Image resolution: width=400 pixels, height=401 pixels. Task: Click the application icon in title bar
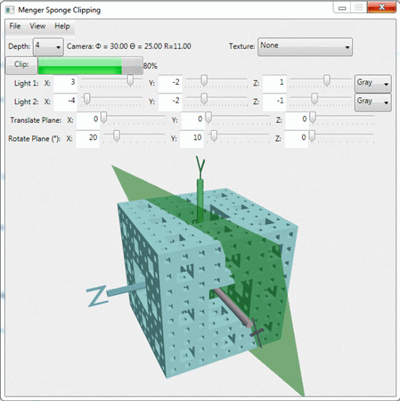(x=10, y=10)
